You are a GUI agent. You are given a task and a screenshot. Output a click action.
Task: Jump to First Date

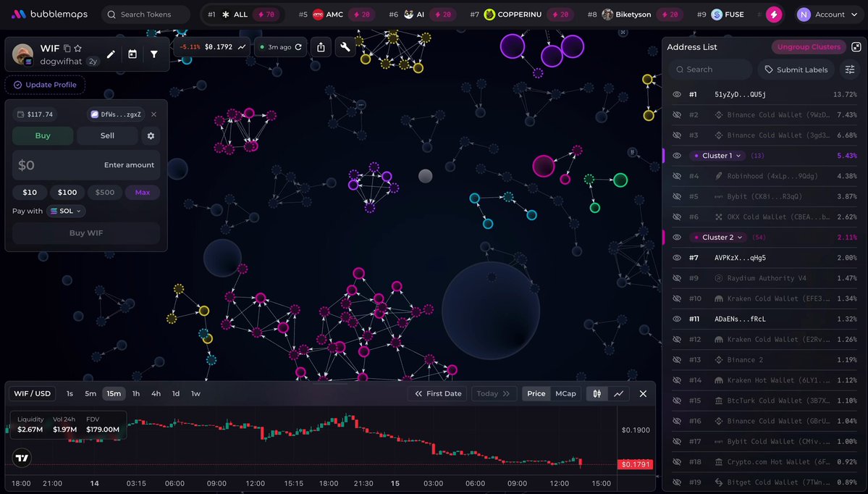pyautogui.click(x=438, y=394)
